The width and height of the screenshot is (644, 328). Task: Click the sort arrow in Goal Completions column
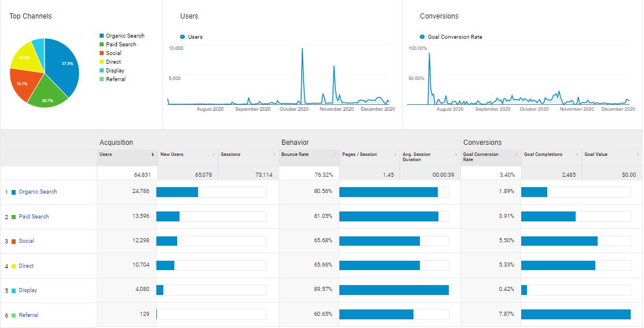pos(578,155)
